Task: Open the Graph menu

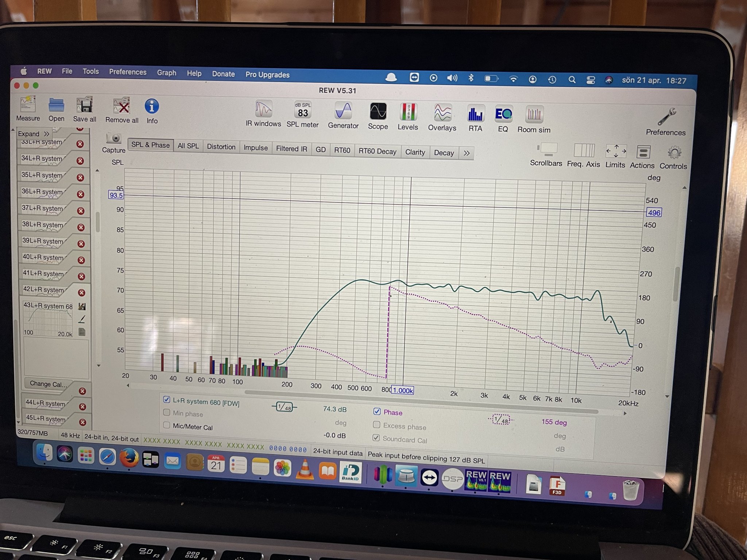Action: coord(167,73)
